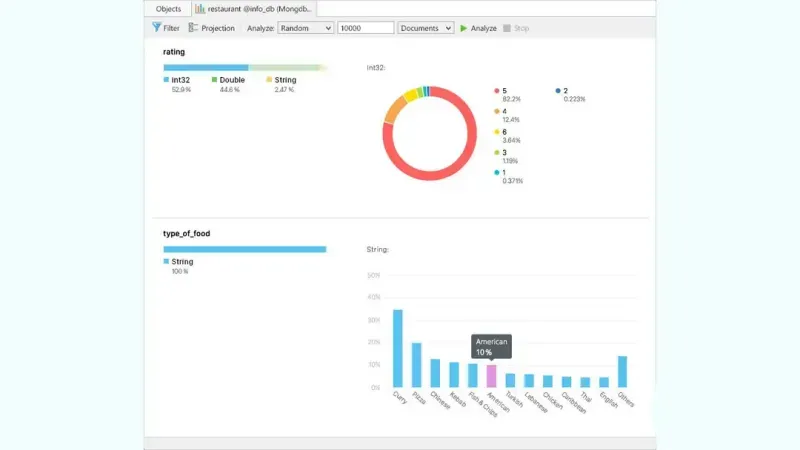Click the highlighted pink American bar
This screenshot has width=800, height=450.
(x=491, y=376)
